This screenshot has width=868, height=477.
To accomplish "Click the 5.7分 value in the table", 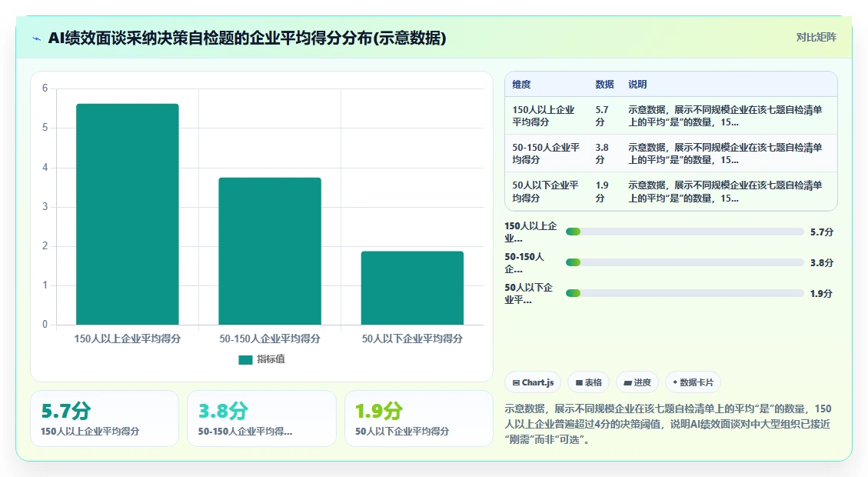I will pyautogui.click(x=602, y=115).
